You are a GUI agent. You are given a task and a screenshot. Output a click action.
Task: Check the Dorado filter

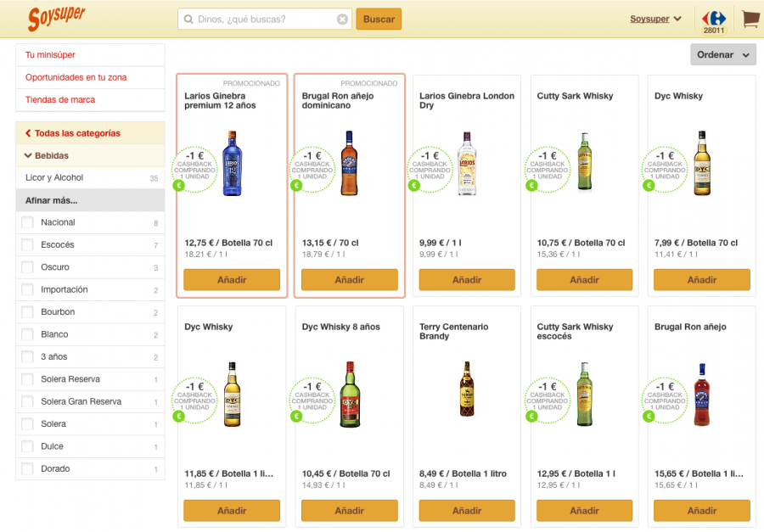pos(27,469)
